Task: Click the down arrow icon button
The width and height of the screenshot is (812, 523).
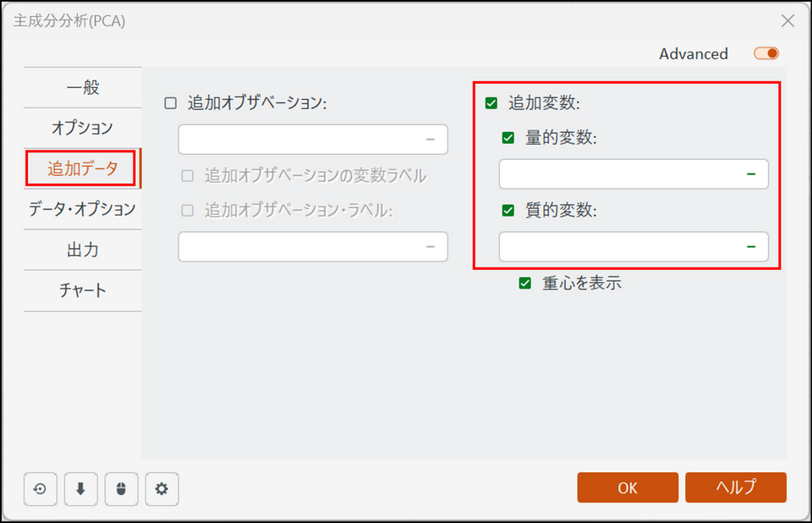Action: coord(80,488)
